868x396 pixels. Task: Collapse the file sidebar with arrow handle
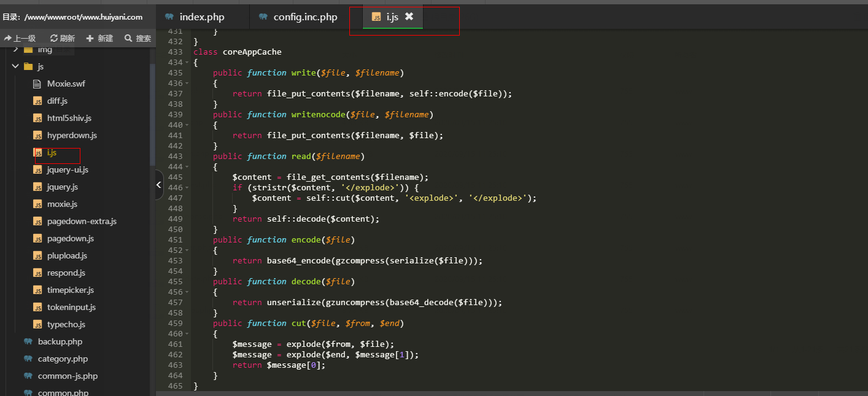click(159, 185)
